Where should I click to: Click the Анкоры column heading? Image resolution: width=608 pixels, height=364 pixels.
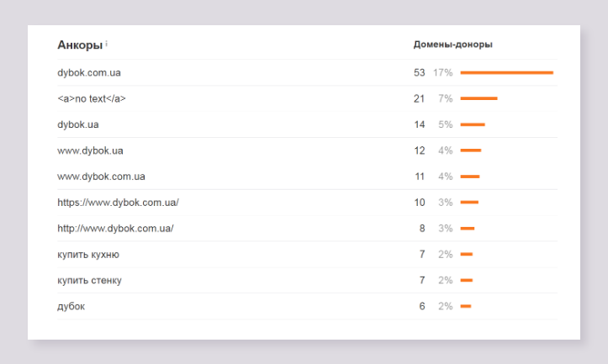click(80, 44)
